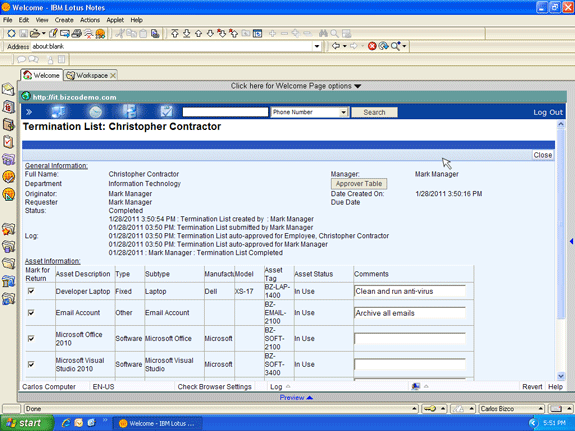Image resolution: width=575 pixels, height=431 pixels.
Task: Click the search text field in blue bar
Action: coord(225,112)
